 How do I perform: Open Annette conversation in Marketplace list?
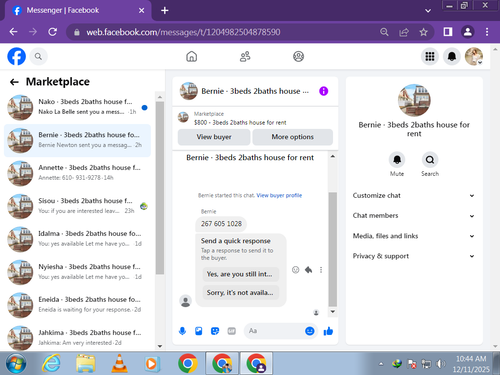click(x=77, y=173)
